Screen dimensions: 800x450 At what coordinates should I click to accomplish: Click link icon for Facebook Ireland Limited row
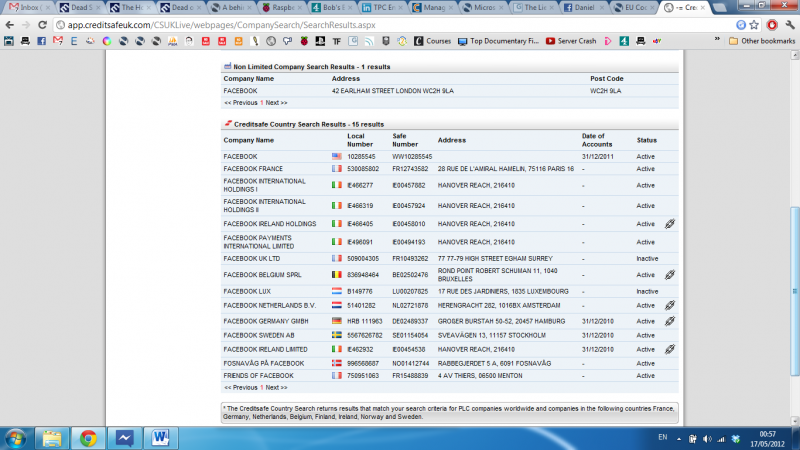pyautogui.click(x=670, y=349)
